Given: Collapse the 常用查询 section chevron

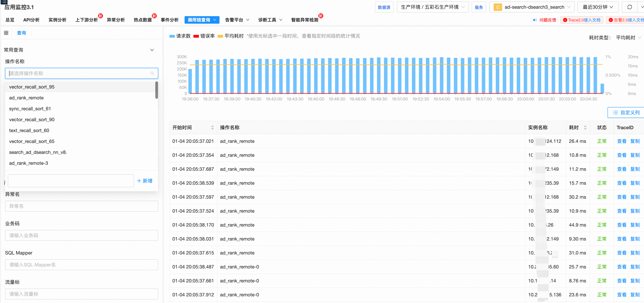Looking at the screenshot, I should (x=152, y=50).
